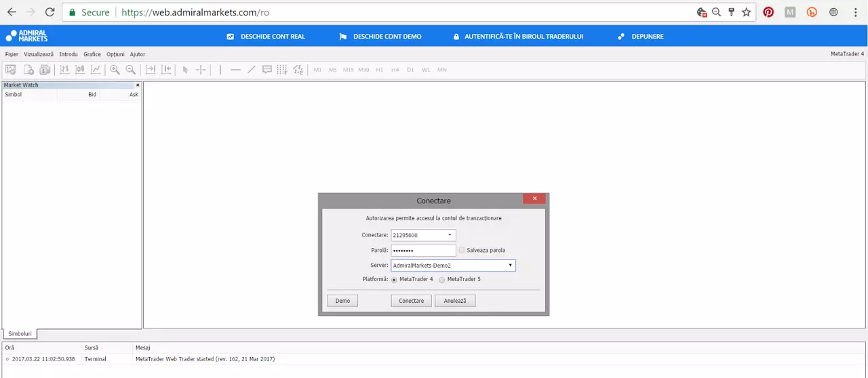This screenshot has height=378, width=868.
Task: Switch chart to H4 timeframe
Action: pyautogui.click(x=395, y=70)
